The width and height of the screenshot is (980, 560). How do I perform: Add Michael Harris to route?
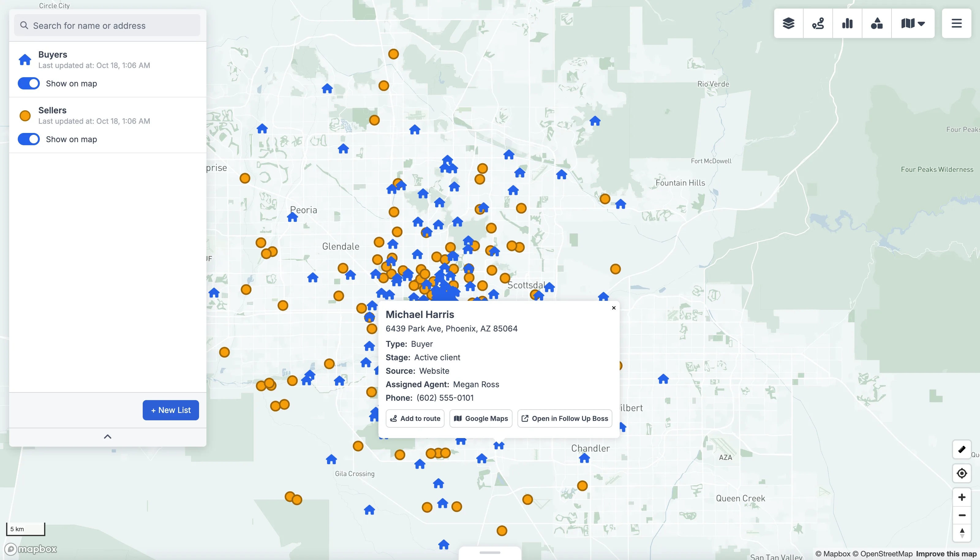click(415, 418)
